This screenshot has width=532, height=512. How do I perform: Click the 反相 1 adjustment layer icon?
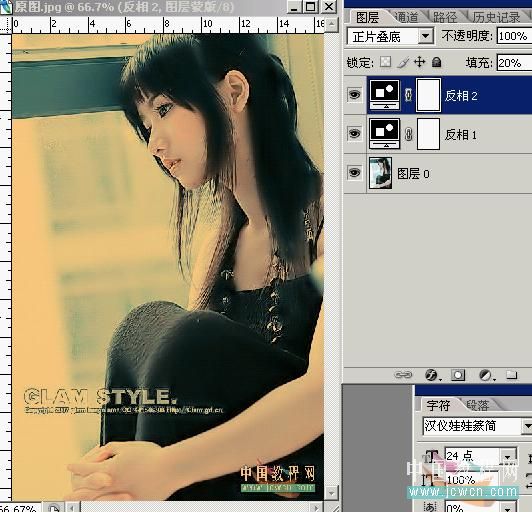(384, 134)
